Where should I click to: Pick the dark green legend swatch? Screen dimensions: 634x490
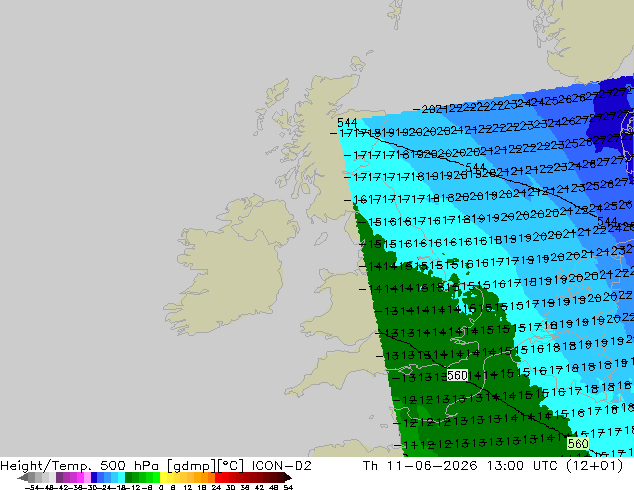(x=128, y=477)
